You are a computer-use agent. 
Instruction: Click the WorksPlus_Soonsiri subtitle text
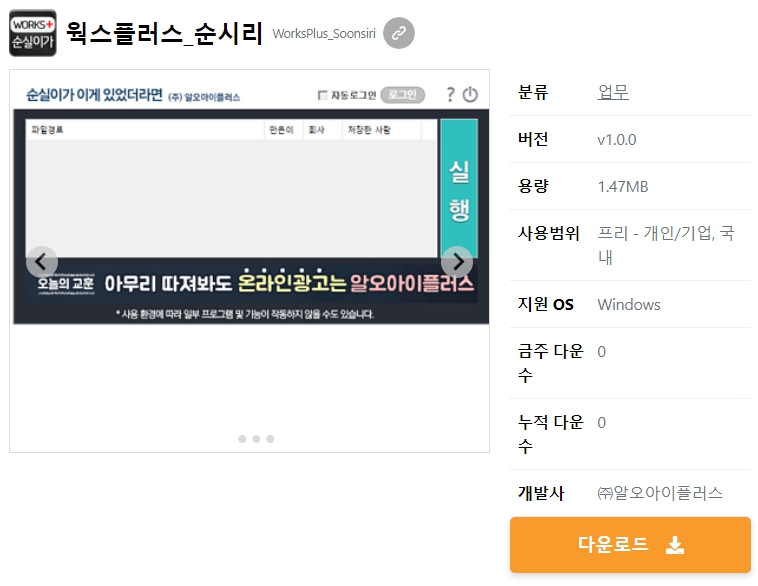click(324, 33)
